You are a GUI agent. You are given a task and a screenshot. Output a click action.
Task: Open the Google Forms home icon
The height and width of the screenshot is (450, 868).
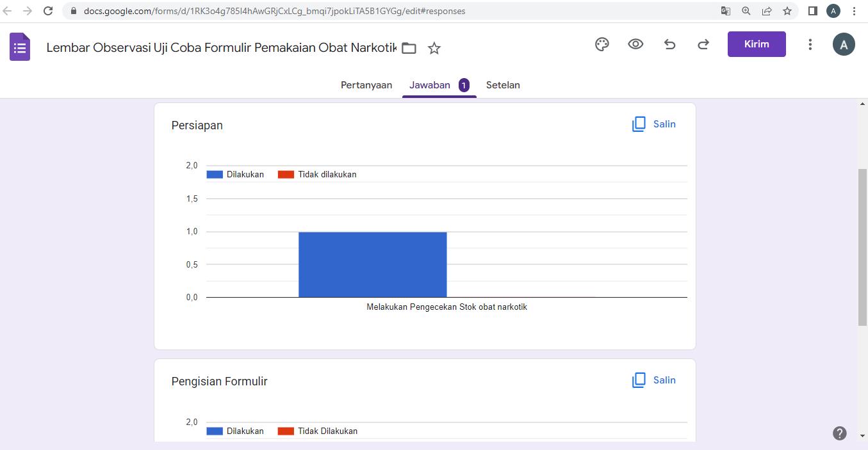pos(20,47)
